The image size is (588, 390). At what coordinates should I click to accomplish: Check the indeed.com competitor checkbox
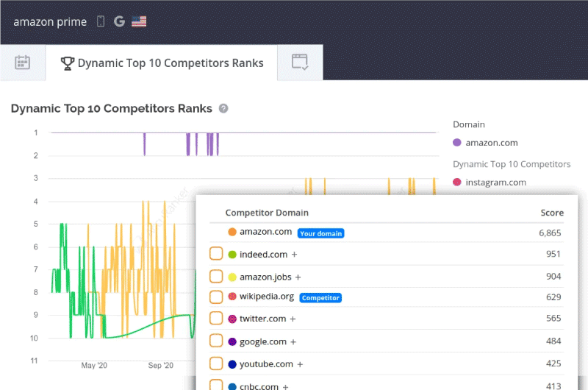tap(216, 254)
